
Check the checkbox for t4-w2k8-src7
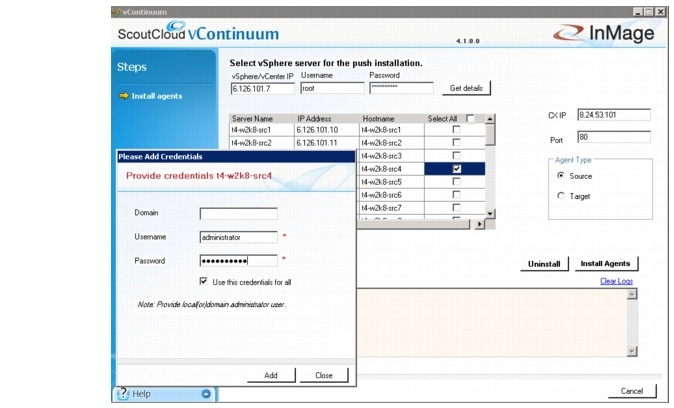coord(456,208)
